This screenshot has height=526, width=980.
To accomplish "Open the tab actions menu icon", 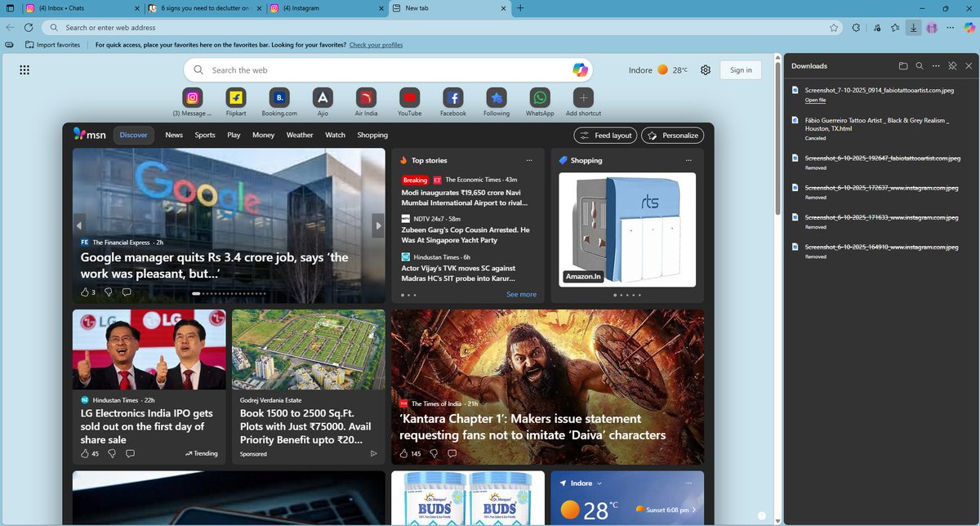I will pyautogui.click(x=10, y=8).
